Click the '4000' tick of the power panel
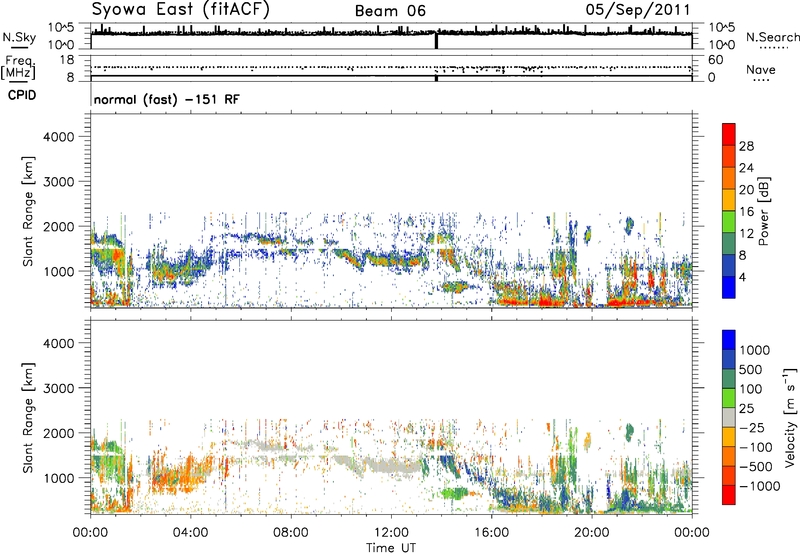 58,137
